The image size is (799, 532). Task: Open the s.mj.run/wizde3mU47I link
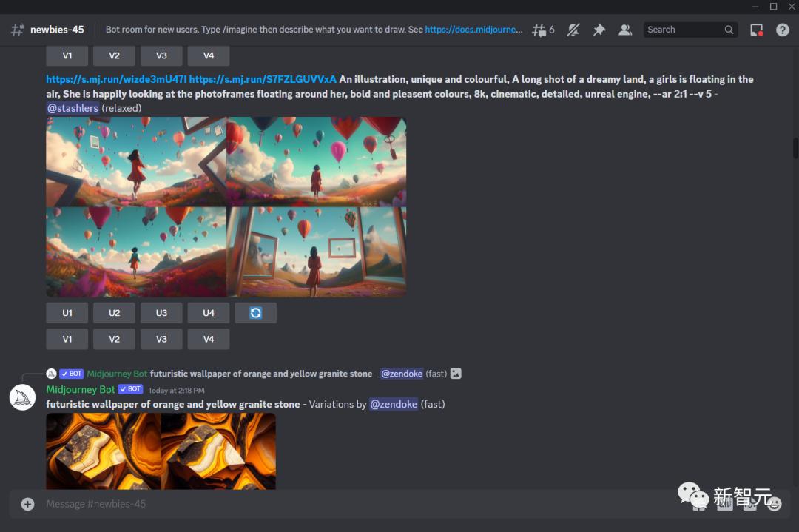tap(116, 79)
